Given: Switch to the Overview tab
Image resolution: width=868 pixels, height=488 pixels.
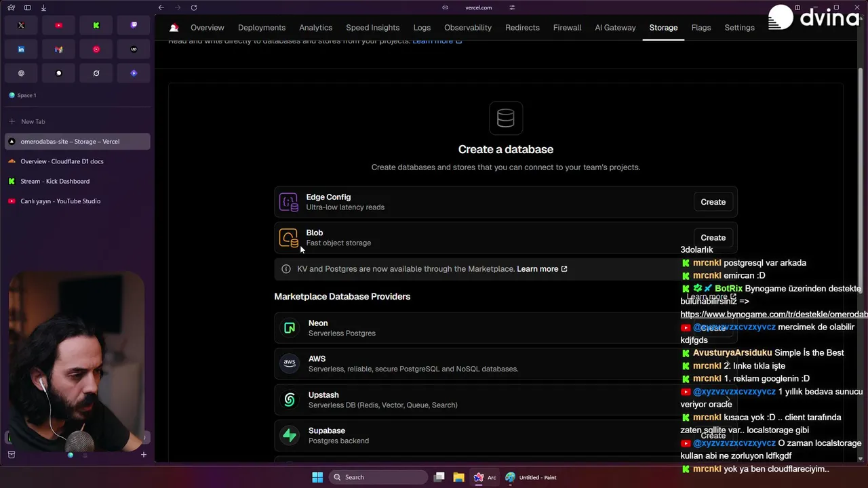Looking at the screenshot, I should point(207,28).
